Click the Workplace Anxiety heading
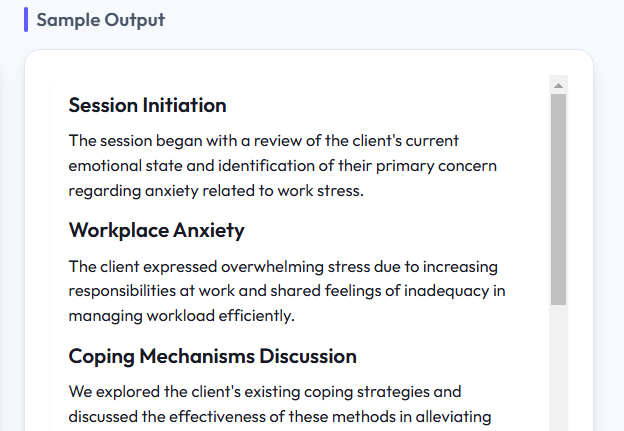 pos(156,230)
